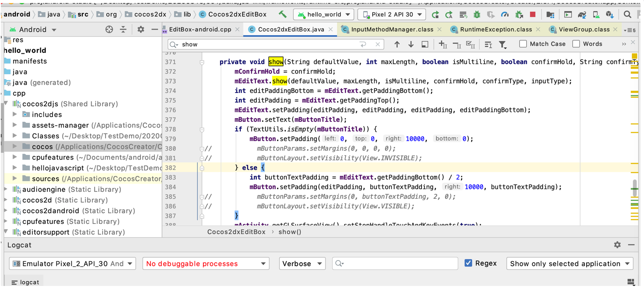Enable the Match Case checkbox
Viewport: 644px width, 289px height.
tap(523, 44)
